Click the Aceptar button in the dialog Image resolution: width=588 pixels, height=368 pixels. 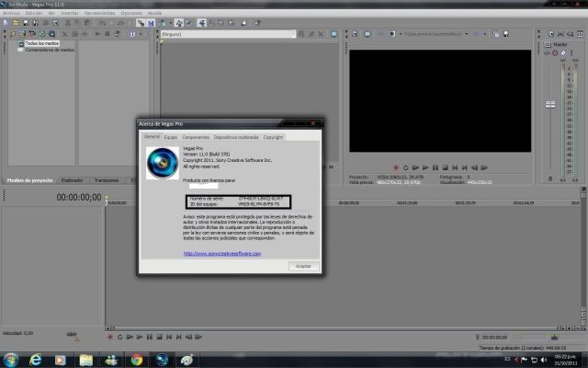[302, 265]
